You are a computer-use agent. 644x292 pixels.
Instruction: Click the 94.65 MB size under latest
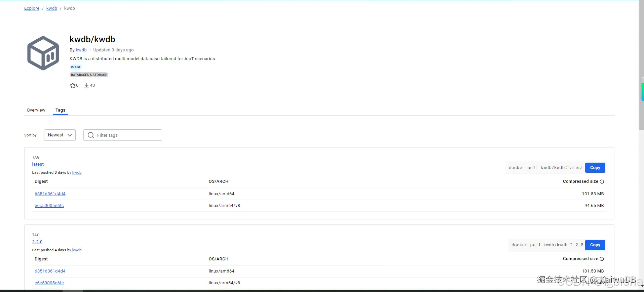point(594,206)
